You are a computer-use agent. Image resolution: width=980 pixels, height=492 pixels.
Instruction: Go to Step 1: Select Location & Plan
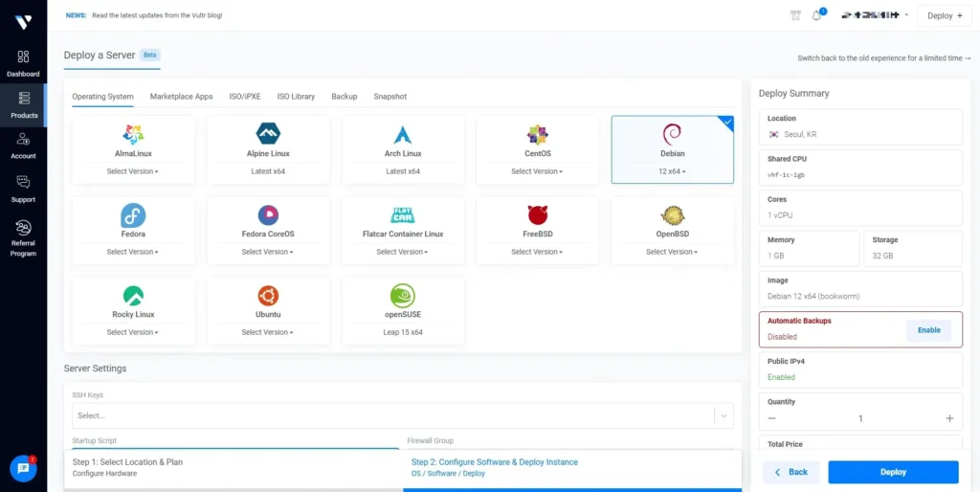pos(234,468)
